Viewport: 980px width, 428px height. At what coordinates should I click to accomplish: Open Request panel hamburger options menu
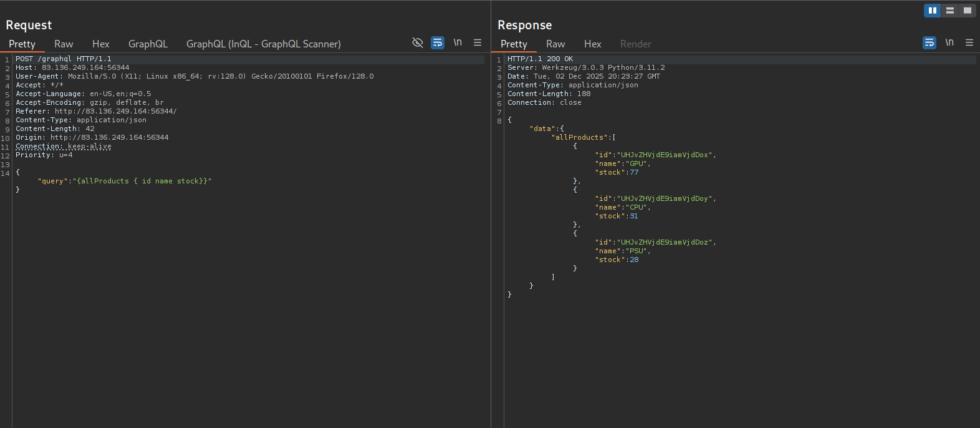[x=478, y=42]
